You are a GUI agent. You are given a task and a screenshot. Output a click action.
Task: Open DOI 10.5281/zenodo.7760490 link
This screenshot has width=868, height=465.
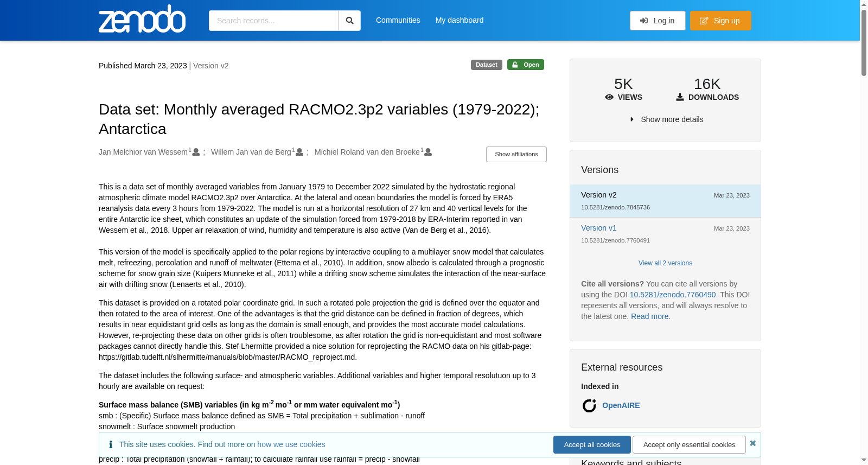[x=673, y=295]
